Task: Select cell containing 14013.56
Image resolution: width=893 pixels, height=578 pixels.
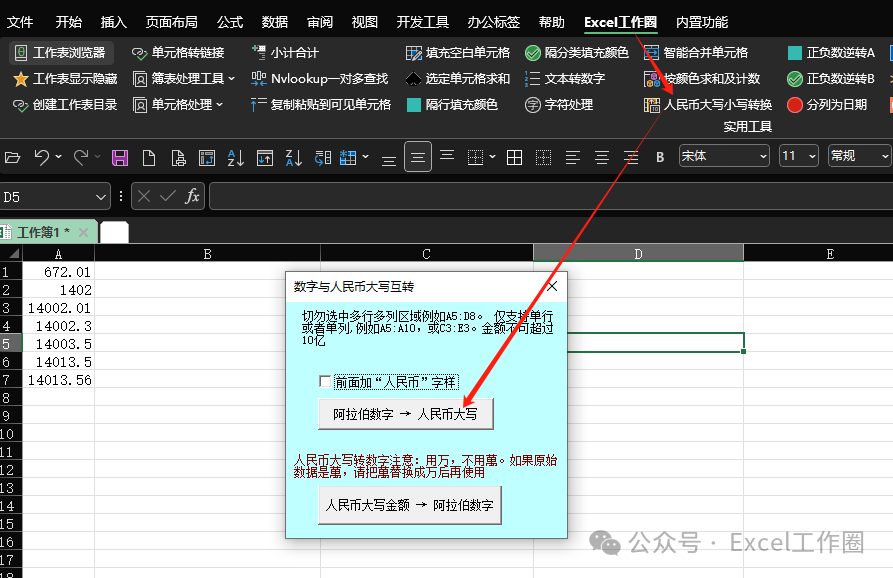Action: coord(58,380)
